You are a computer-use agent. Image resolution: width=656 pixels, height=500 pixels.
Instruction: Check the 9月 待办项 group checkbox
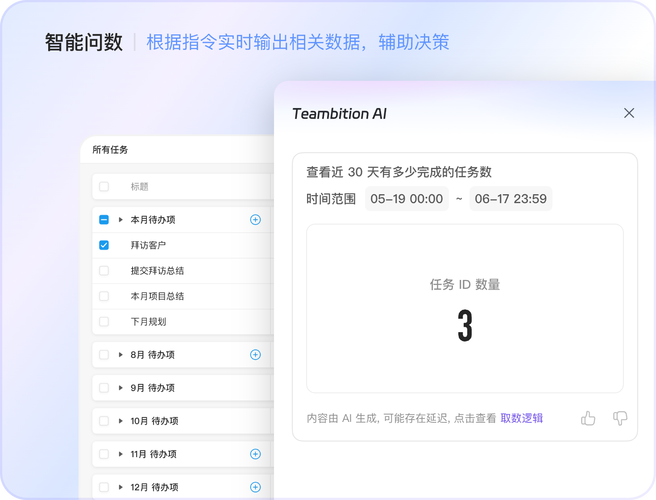[x=104, y=388]
